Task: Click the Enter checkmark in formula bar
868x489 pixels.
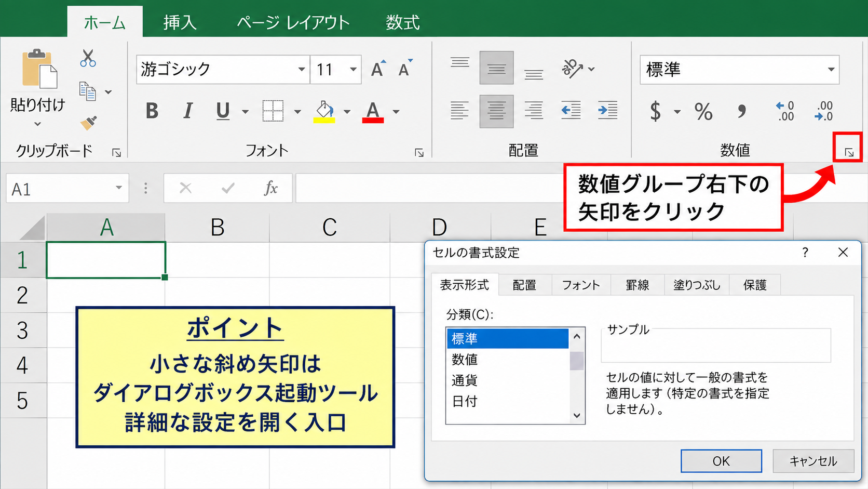Action: 228,188
